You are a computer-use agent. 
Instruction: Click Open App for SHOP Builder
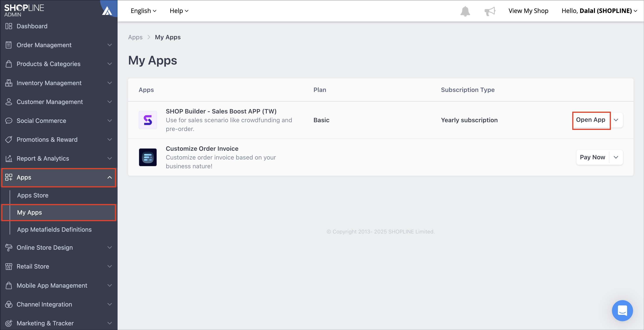pyautogui.click(x=591, y=120)
